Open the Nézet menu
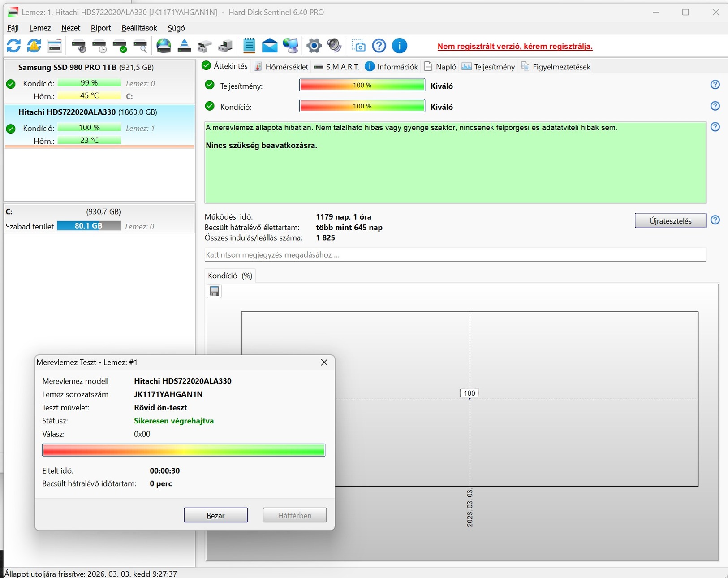Screen dimensions: 728x578 (71, 28)
